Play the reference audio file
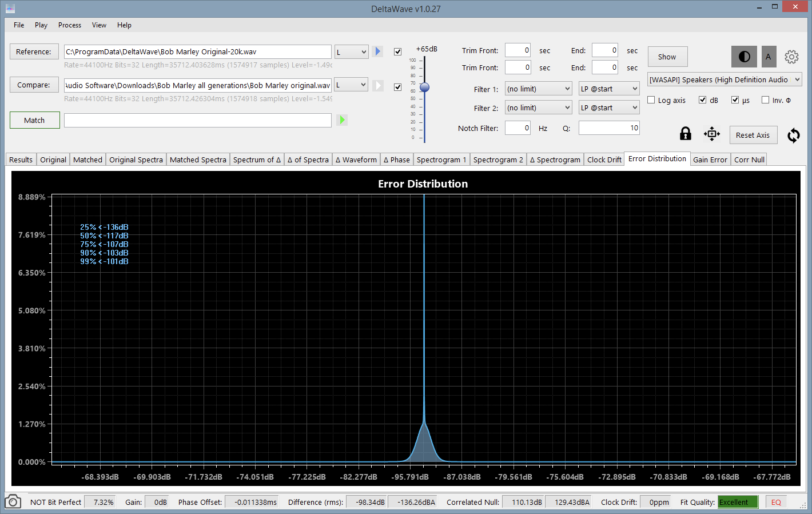Viewport: 812px width, 514px height. tap(377, 51)
